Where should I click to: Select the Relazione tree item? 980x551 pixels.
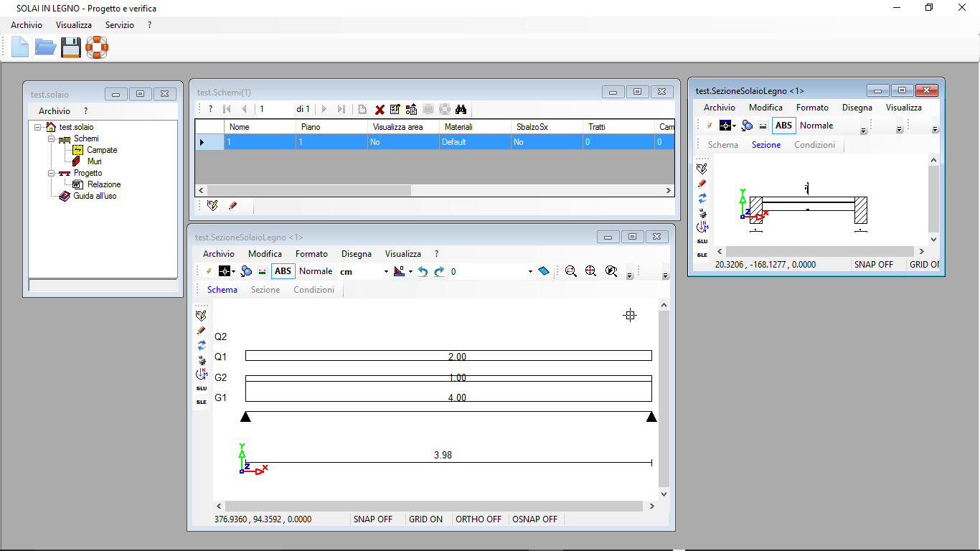click(x=104, y=184)
